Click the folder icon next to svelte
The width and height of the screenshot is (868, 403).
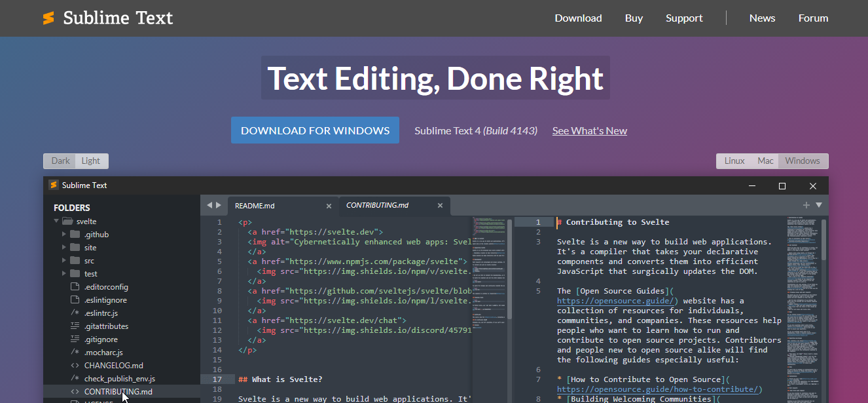coord(67,221)
